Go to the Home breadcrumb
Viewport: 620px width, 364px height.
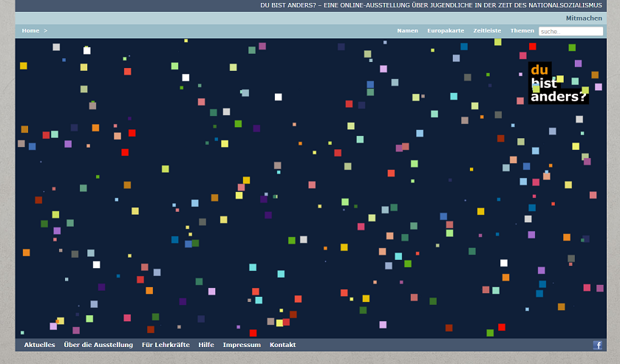[30, 30]
